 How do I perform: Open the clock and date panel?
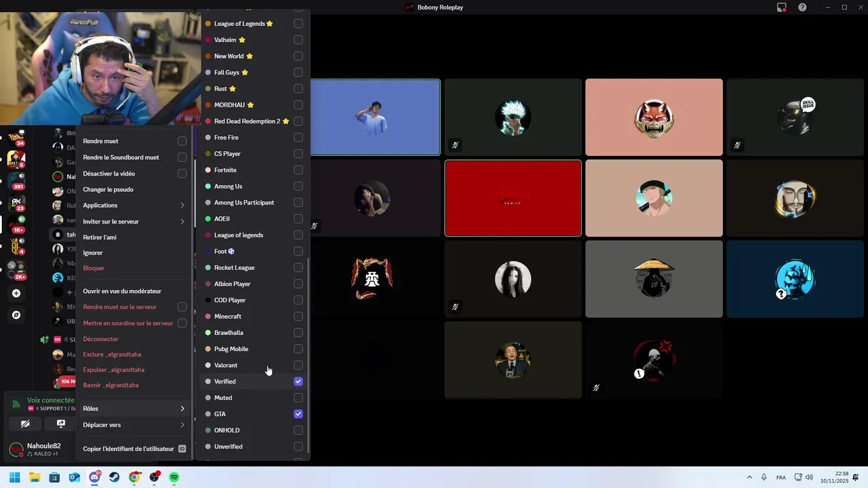(x=834, y=478)
